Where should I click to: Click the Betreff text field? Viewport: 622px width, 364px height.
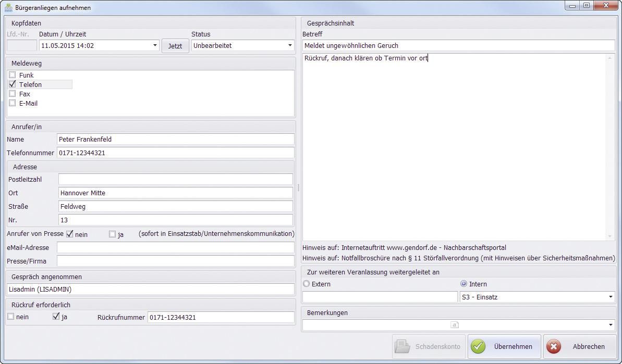coord(458,45)
